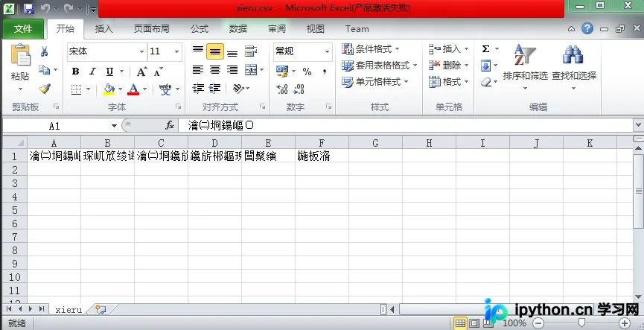The image size is (644, 330).
Task: Click merge and center icon
Action: point(251,70)
